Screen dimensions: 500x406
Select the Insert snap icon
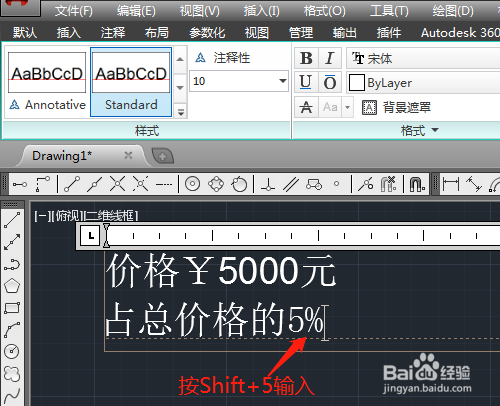click(x=314, y=184)
